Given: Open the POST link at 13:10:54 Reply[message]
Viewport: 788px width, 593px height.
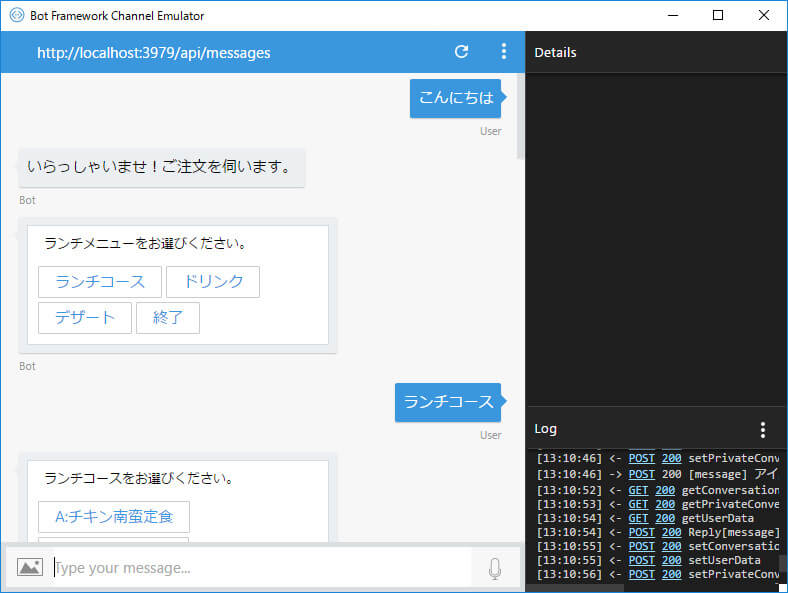Looking at the screenshot, I should coord(641,532).
